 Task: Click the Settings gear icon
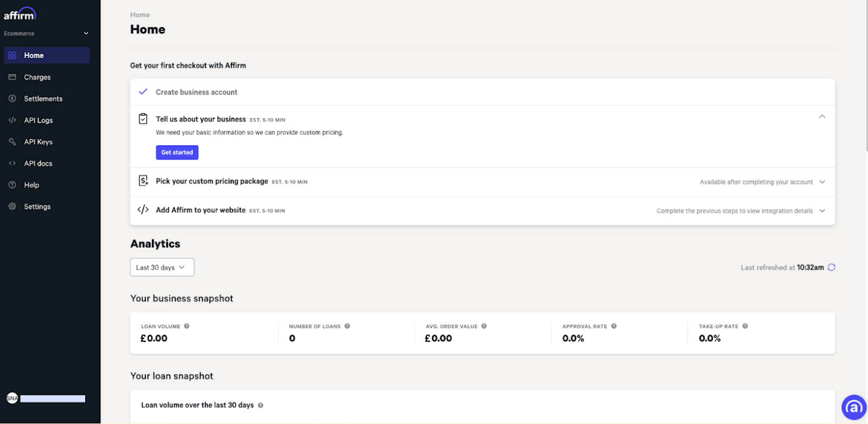(12, 206)
